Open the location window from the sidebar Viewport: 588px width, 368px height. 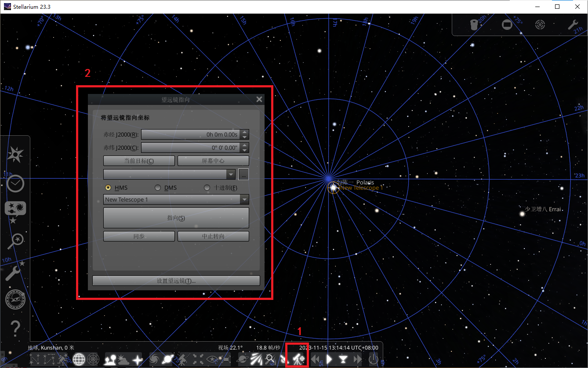pyautogui.click(x=15, y=154)
